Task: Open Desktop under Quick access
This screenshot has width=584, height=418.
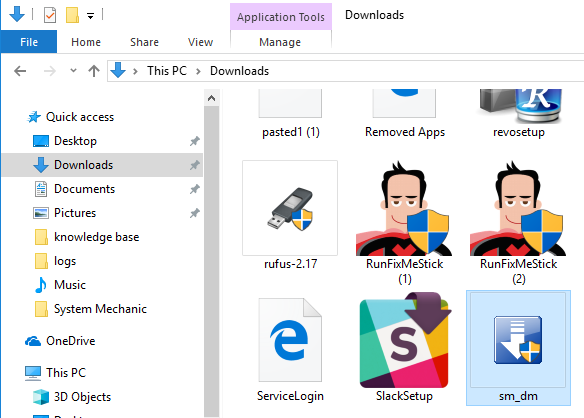Action: pyautogui.click(x=75, y=141)
